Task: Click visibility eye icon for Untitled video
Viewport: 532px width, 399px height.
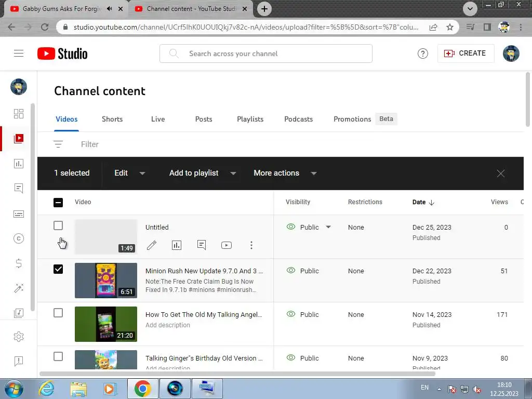Action: point(291,227)
